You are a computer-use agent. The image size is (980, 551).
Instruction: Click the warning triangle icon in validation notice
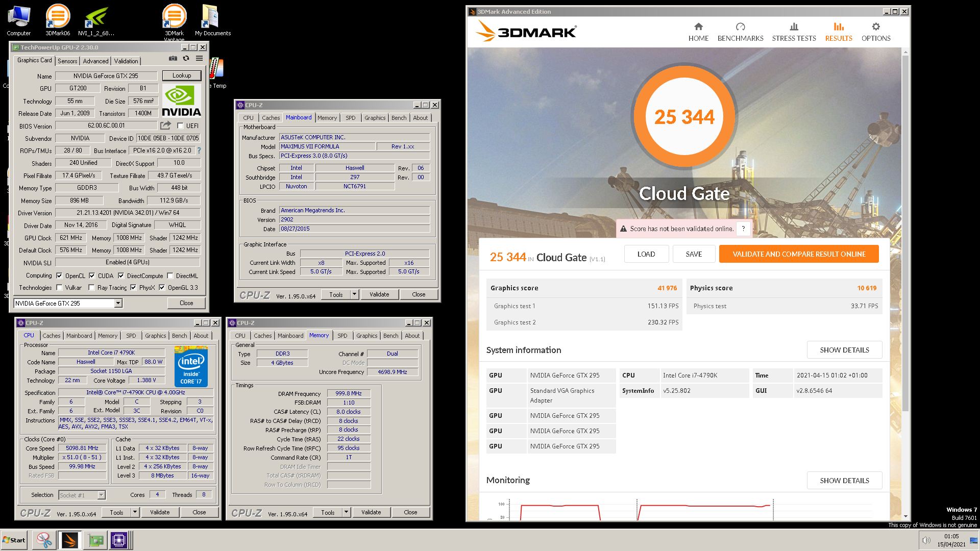click(623, 229)
